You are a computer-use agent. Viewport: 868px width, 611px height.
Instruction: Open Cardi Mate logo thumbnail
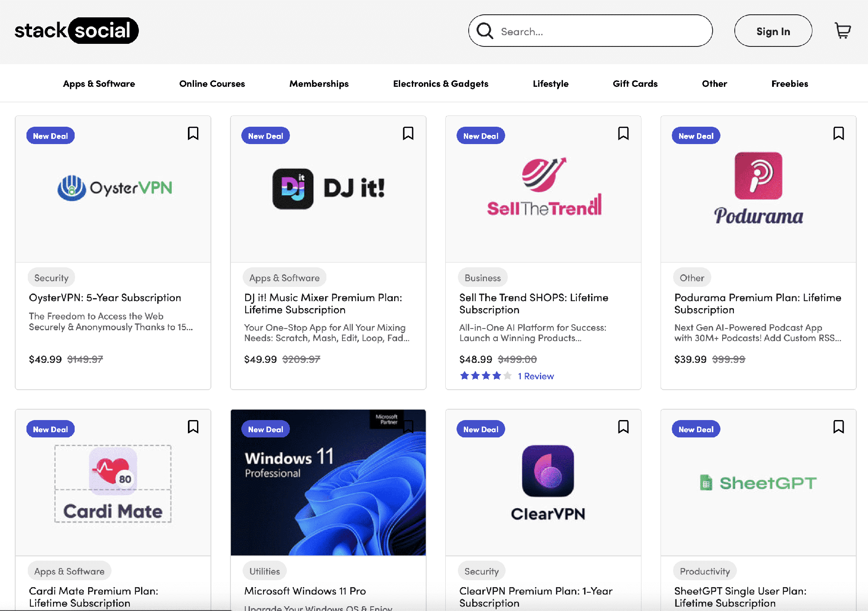point(113,483)
